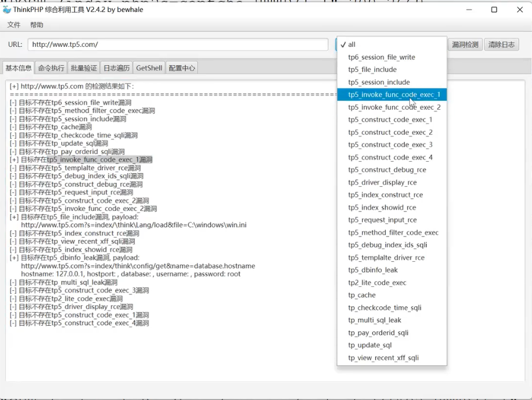Switch to the 批量验证 tab
The width and height of the screenshot is (532, 400).
click(84, 68)
